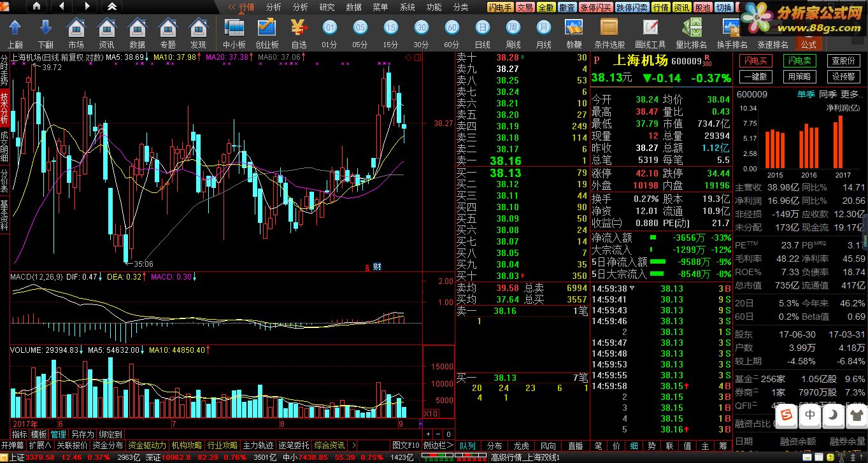Toggle the 同季 same-quarter view
This screenshot has width=868, height=463.
click(x=828, y=94)
